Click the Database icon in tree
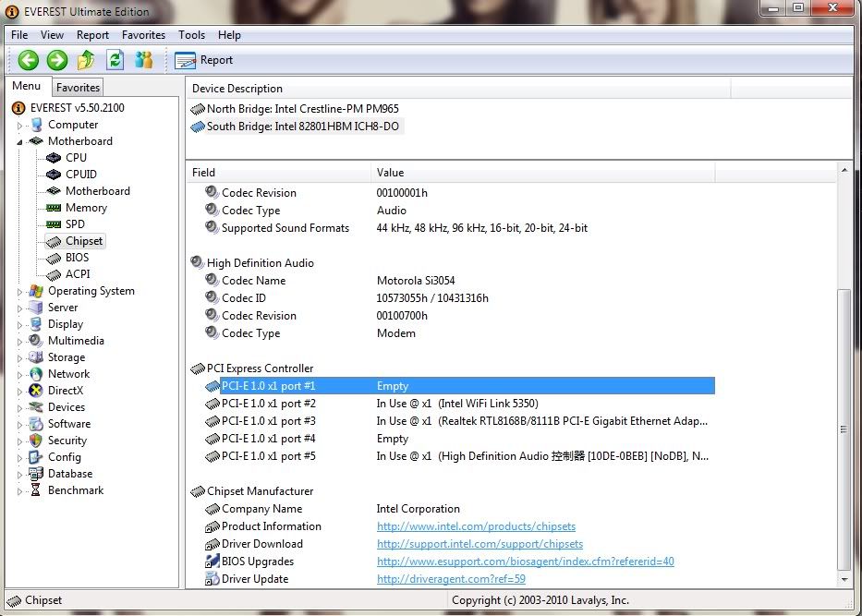 36,473
